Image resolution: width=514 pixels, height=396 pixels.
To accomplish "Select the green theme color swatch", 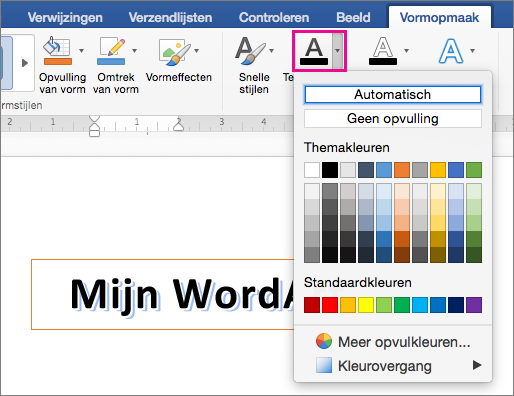I will [x=474, y=170].
